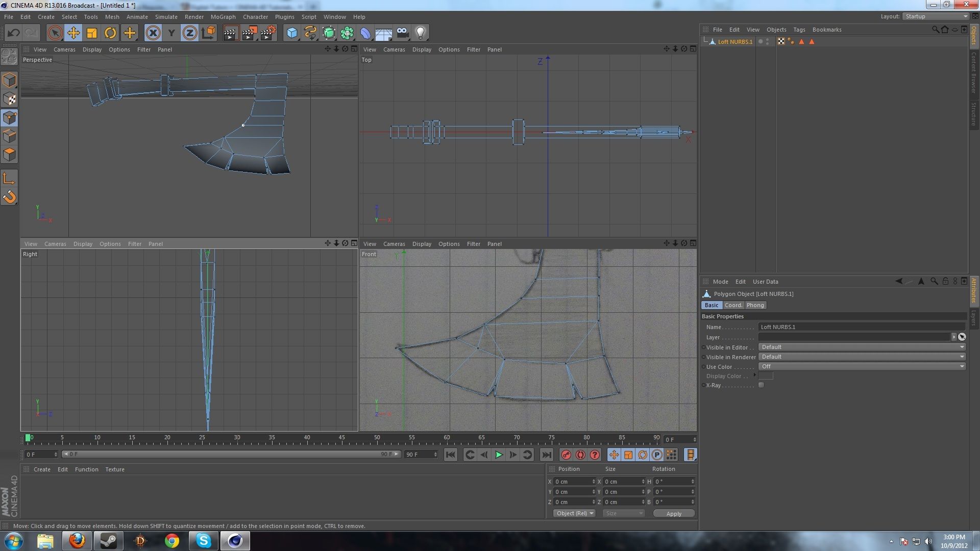The image size is (980, 551).
Task: Click timeline marker at frame 45
Action: click(x=341, y=438)
